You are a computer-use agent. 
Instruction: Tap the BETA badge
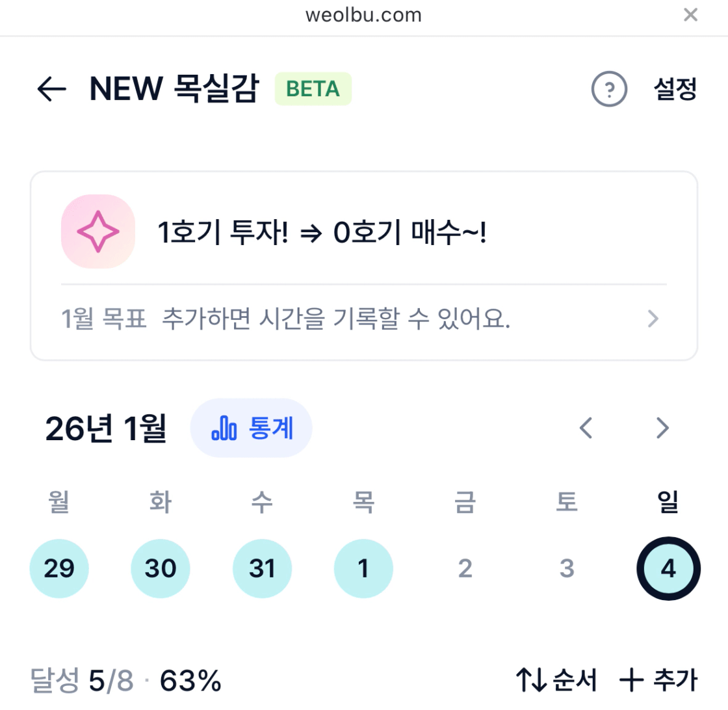(313, 89)
